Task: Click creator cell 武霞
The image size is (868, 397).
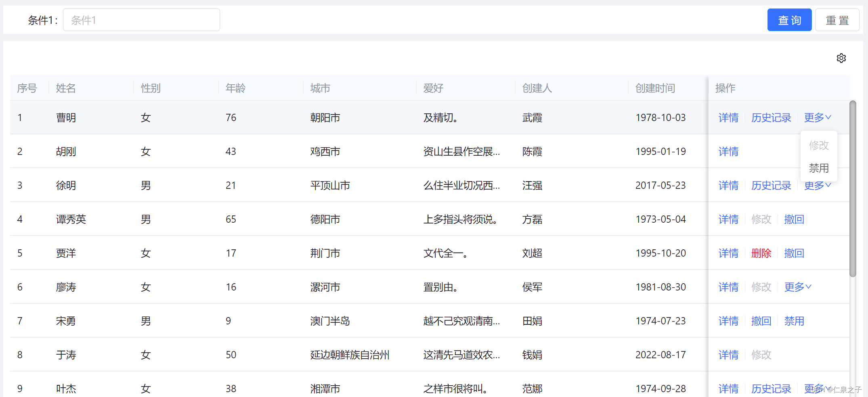Action: point(532,117)
